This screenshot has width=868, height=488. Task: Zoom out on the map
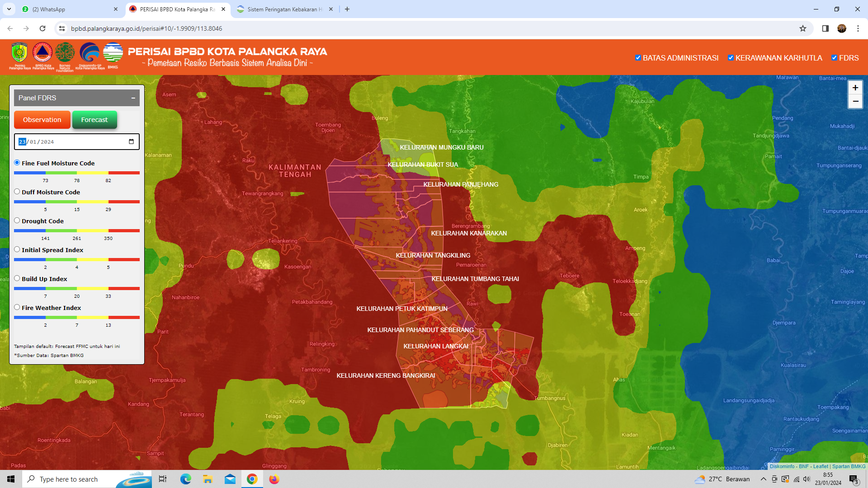(x=855, y=101)
